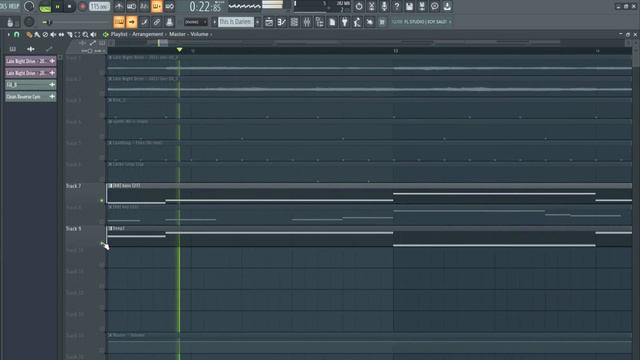Switch picker to audio waveform tab
640x360 pixels.
tap(31, 49)
